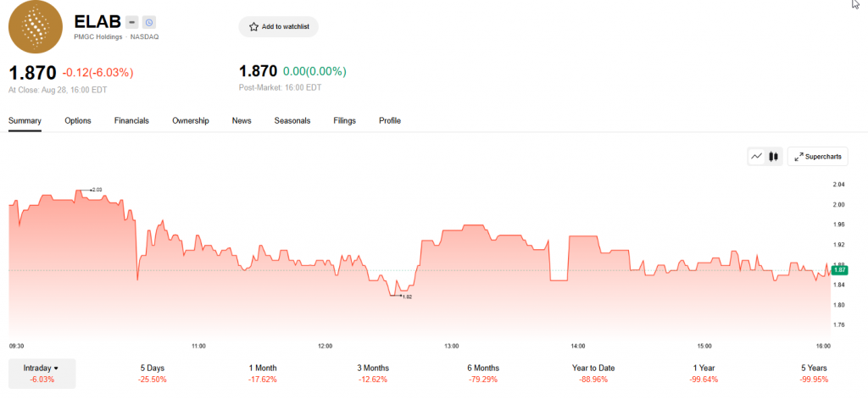Add ELAB to watchlist
This screenshot has width=868, height=399.
click(x=278, y=26)
